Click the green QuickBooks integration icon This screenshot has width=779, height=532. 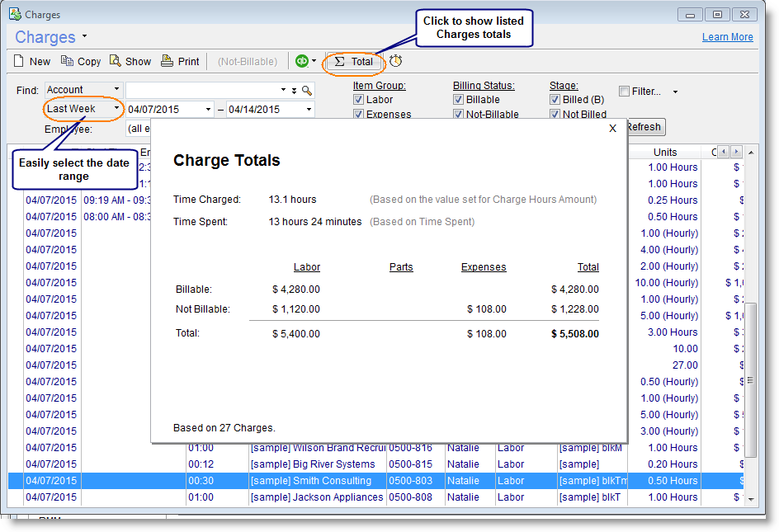303,60
